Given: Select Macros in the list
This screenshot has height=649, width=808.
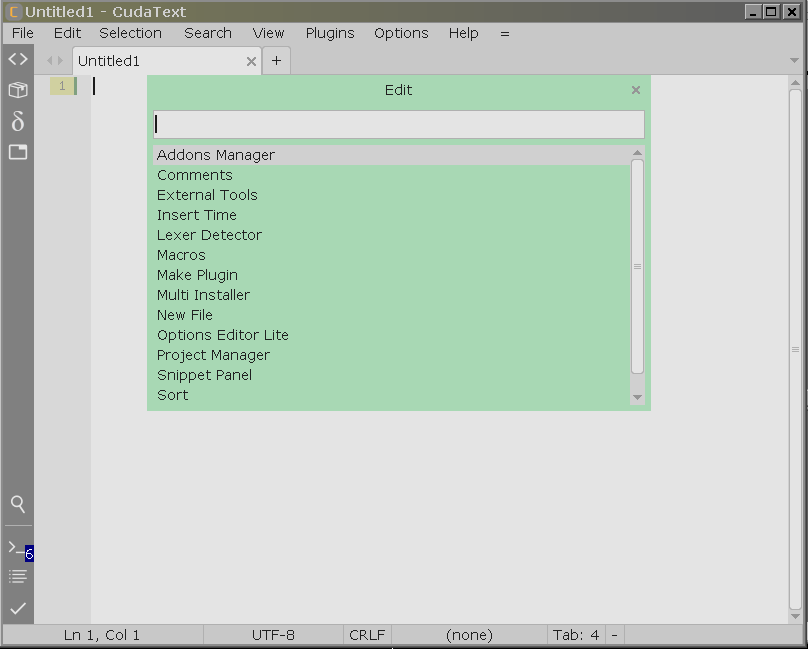Looking at the screenshot, I should pos(392,255).
